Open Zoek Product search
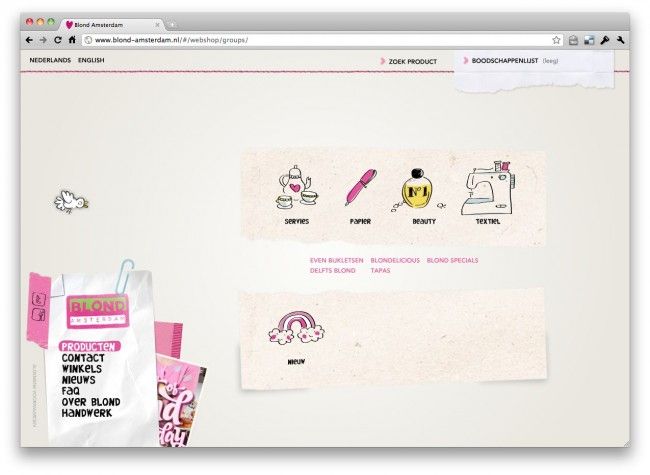Screen dimensions: 650x475 (412, 61)
